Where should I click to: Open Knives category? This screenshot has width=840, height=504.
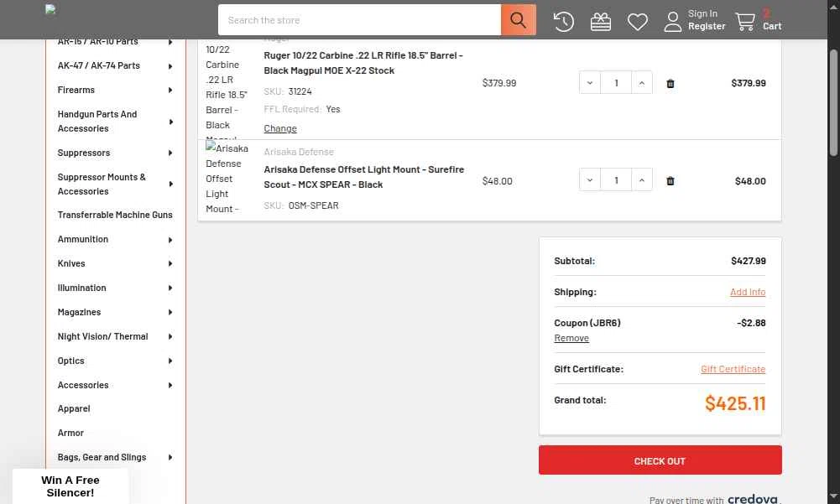71,263
